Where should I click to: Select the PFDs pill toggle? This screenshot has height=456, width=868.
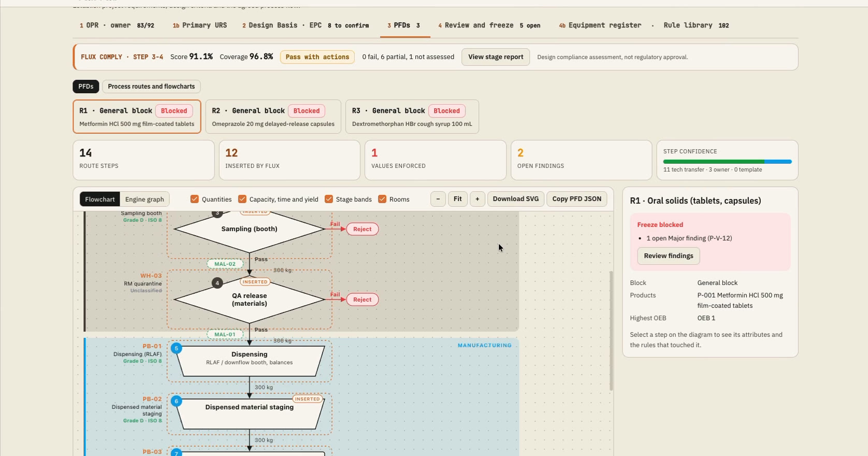pyautogui.click(x=86, y=87)
